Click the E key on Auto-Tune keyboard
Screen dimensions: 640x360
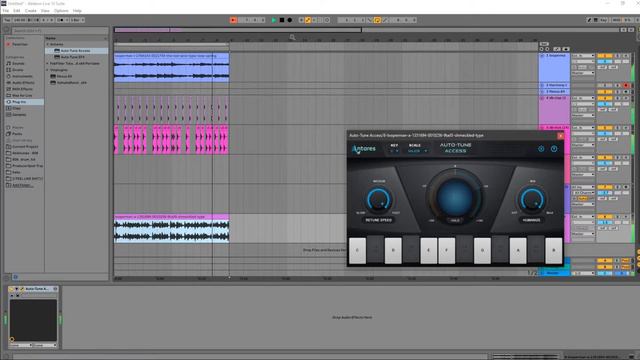coord(429,250)
